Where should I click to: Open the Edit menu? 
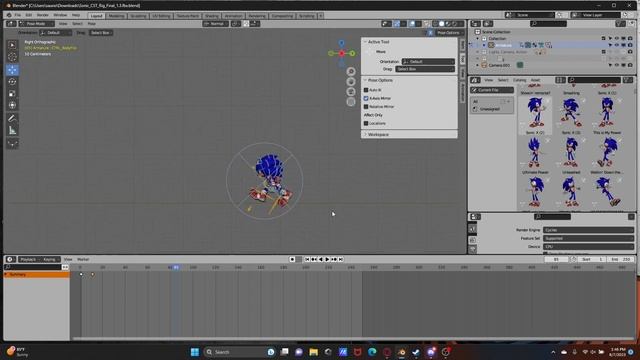[x=29, y=15]
